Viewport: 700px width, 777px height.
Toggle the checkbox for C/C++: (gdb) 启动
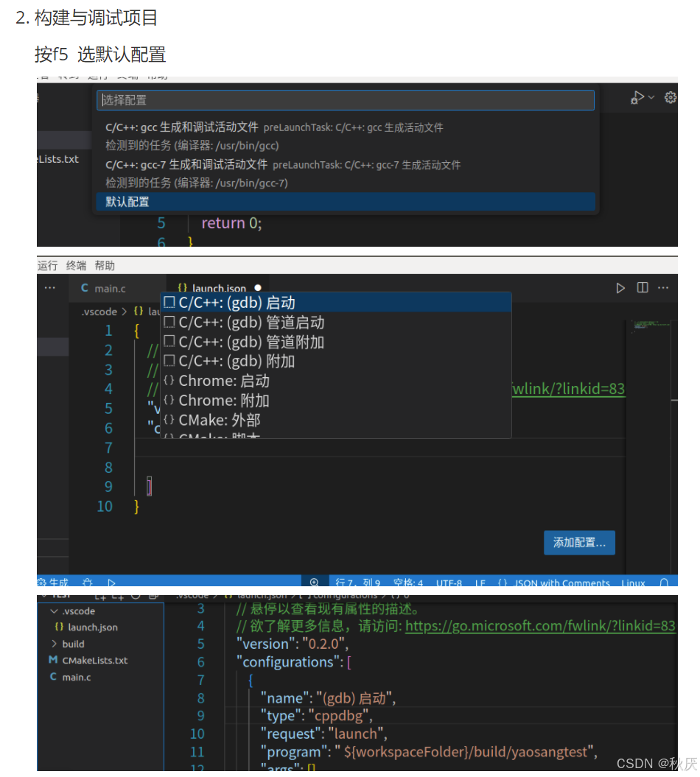(170, 303)
